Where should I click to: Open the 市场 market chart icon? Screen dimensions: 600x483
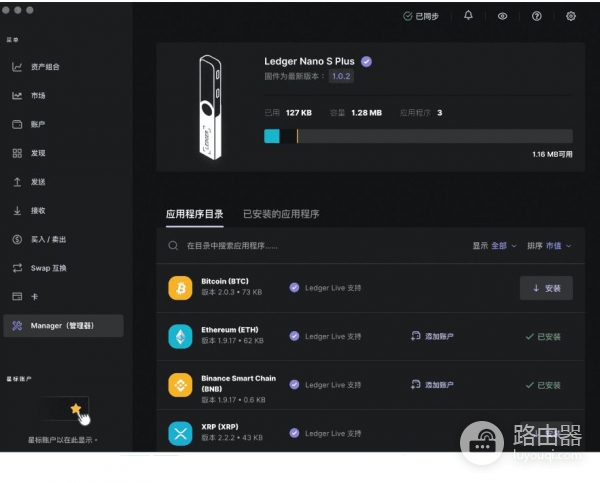click(17, 96)
